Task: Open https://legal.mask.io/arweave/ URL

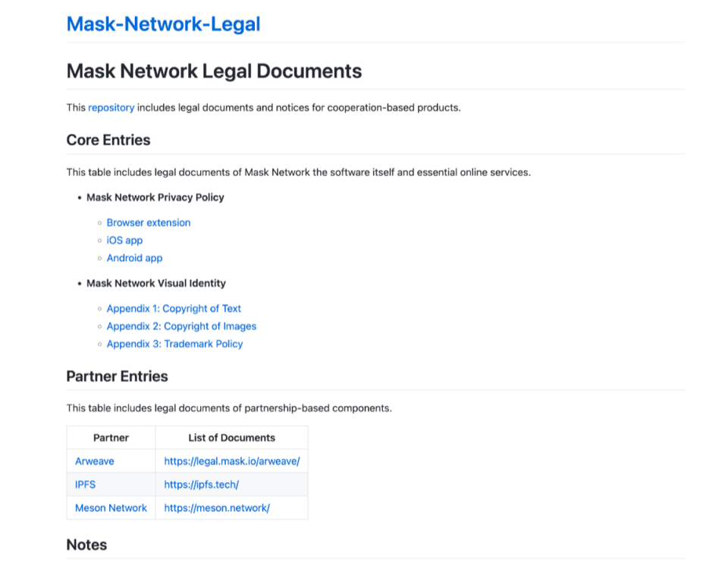Action: [x=232, y=461]
